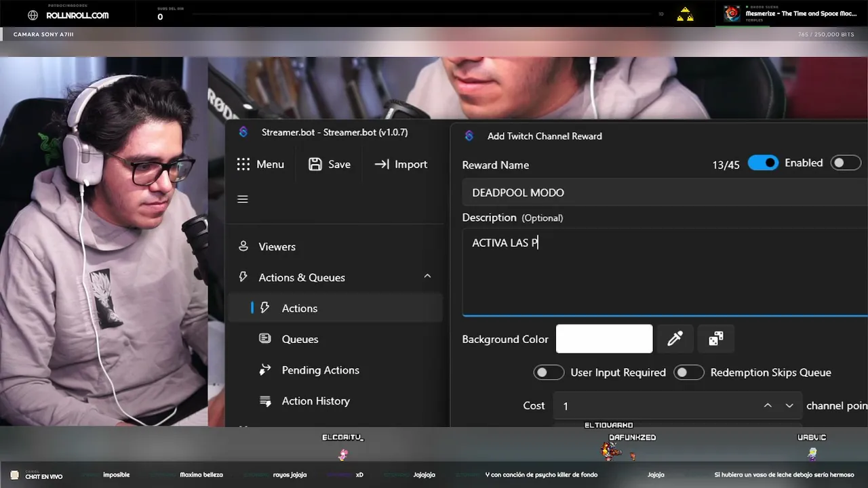868x488 pixels.
Task: Click the URBVIC pixel character name
Action: point(812,438)
